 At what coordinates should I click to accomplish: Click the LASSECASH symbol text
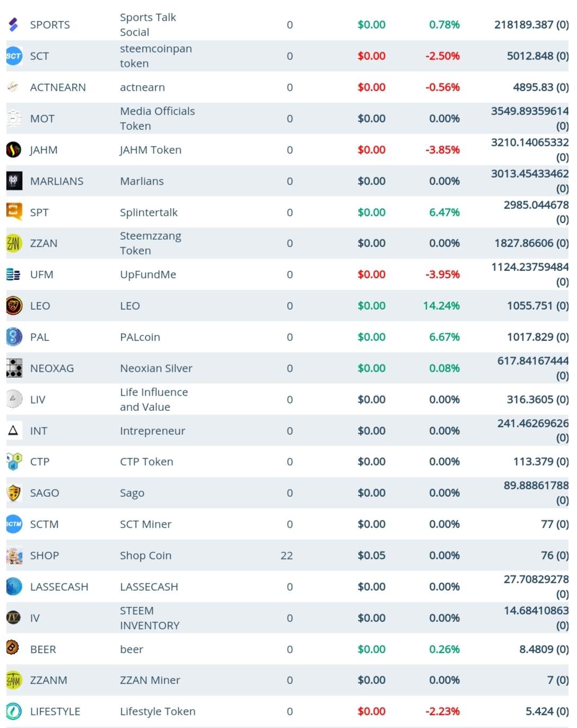click(x=59, y=587)
